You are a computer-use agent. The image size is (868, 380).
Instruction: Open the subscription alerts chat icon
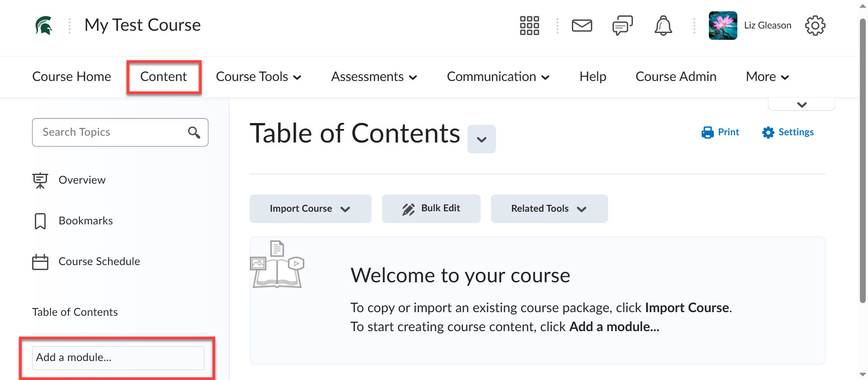coord(623,26)
